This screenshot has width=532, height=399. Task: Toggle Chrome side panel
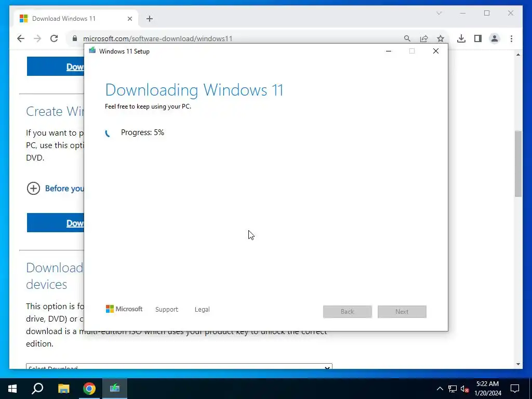pos(478,38)
